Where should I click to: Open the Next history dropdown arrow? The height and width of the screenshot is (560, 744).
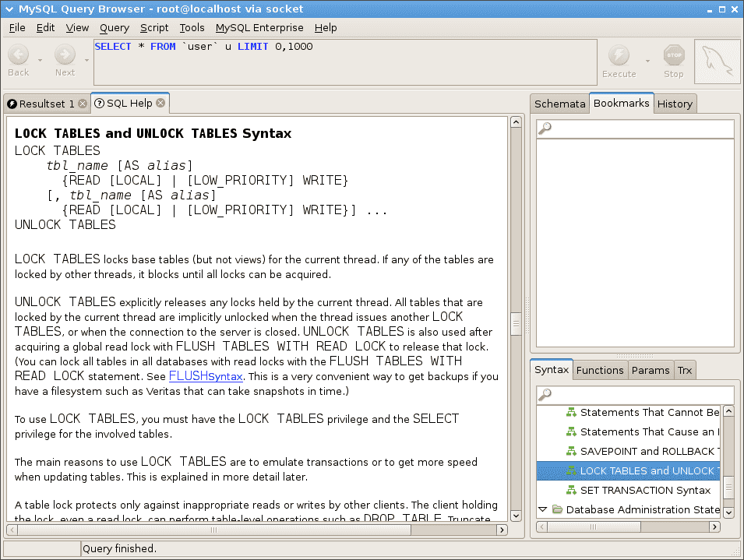[86, 60]
